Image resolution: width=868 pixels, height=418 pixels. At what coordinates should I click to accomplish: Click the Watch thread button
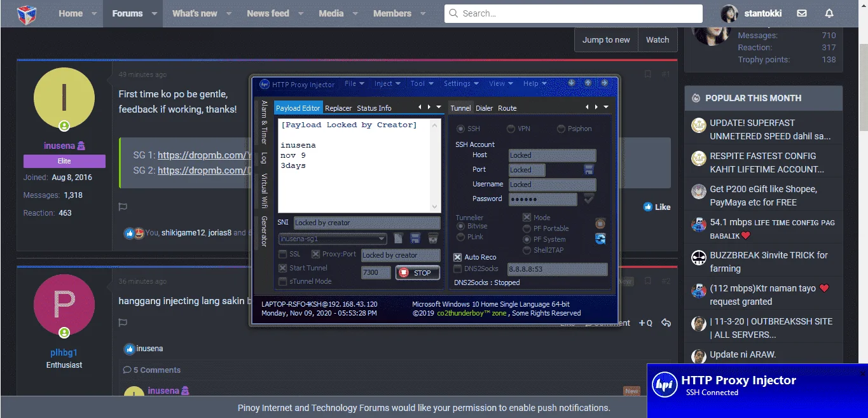pyautogui.click(x=658, y=39)
